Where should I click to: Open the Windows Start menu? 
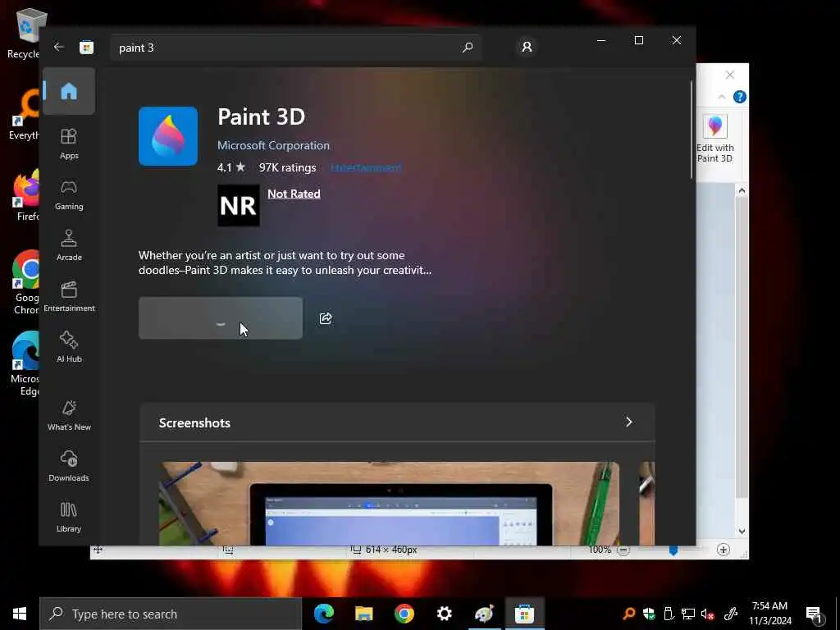(20, 614)
